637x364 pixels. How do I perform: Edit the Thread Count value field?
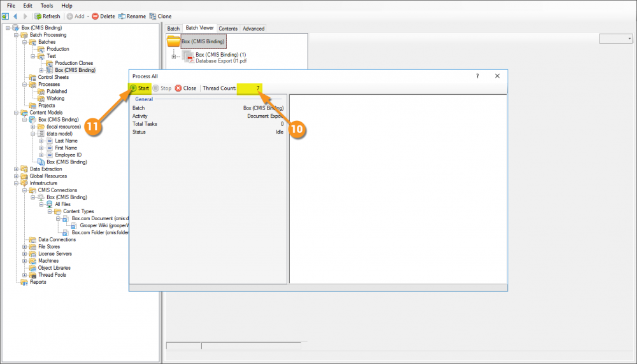[250, 88]
